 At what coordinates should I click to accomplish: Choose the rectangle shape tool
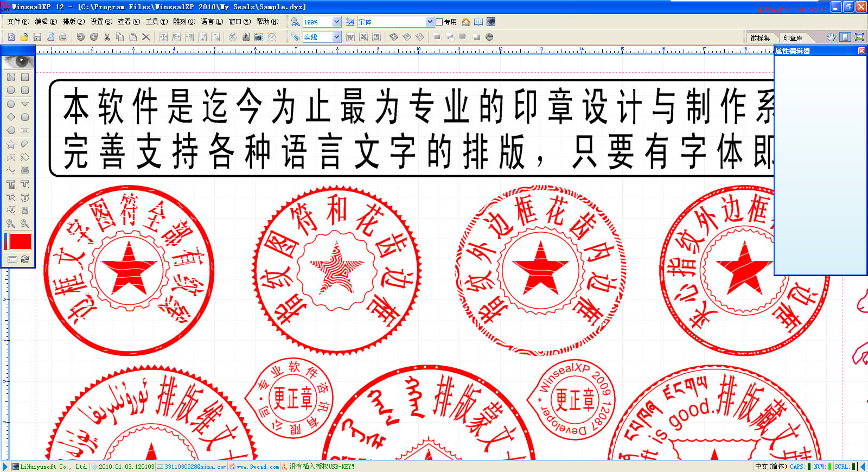pos(25,77)
